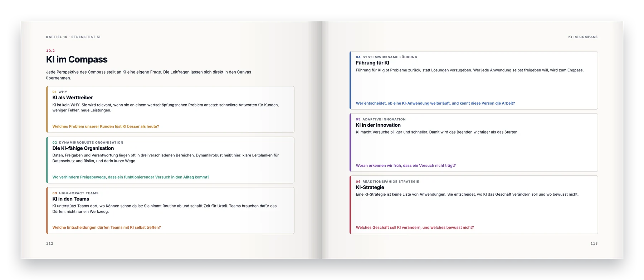Image resolution: width=644 pixels, height=280 pixels.
Task: Select the label '06 REAKTIONSFÄHIGE STRATEGIE'
Action: 387,181
